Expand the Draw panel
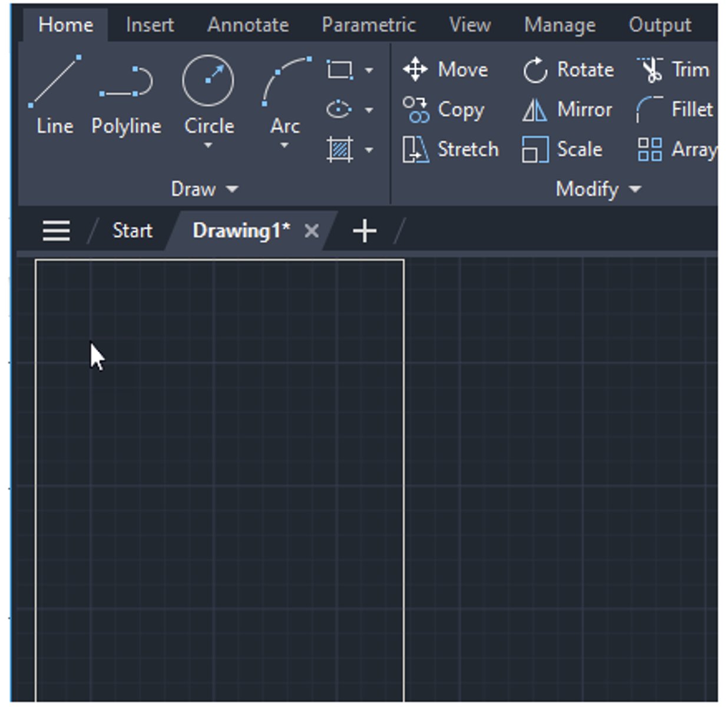728x707 pixels. click(204, 189)
